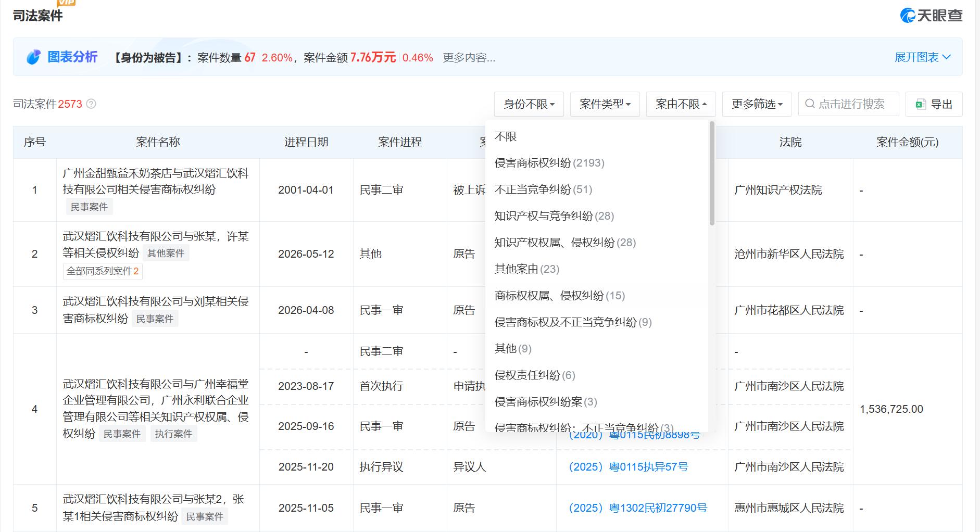Open case 武汉熠汇饮科技有限公司与张某2，张某1
Screen dimensions: 980x532
154,508
